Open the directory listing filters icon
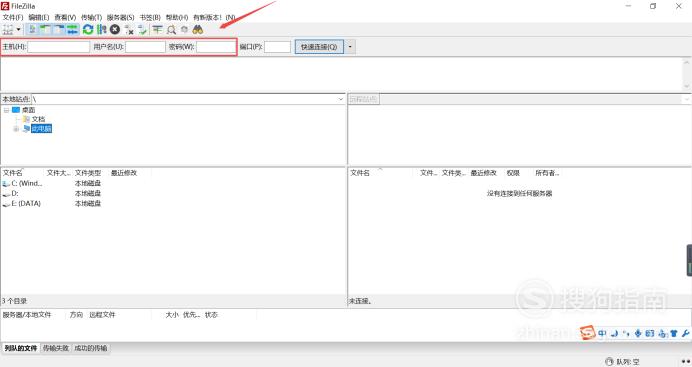692x367 pixels. coord(158,30)
